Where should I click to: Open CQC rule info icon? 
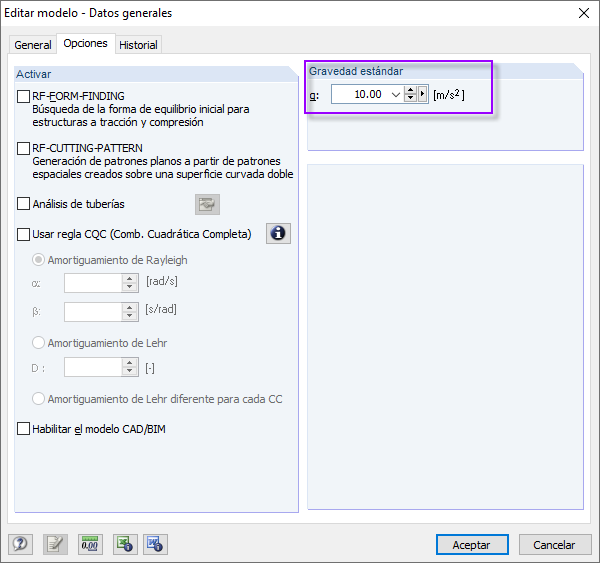click(x=278, y=233)
